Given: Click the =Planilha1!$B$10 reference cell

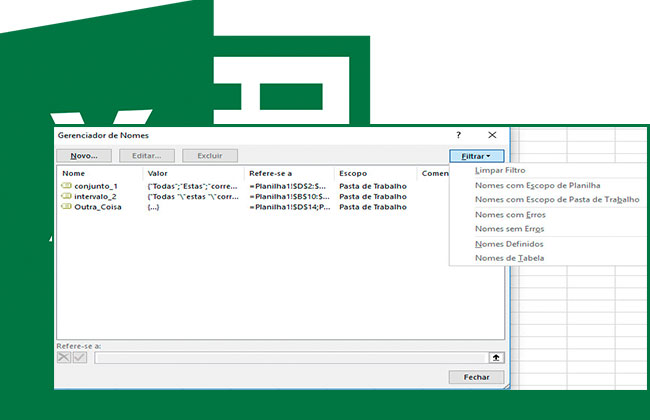Looking at the screenshot, I should click(x=289, y=197).
